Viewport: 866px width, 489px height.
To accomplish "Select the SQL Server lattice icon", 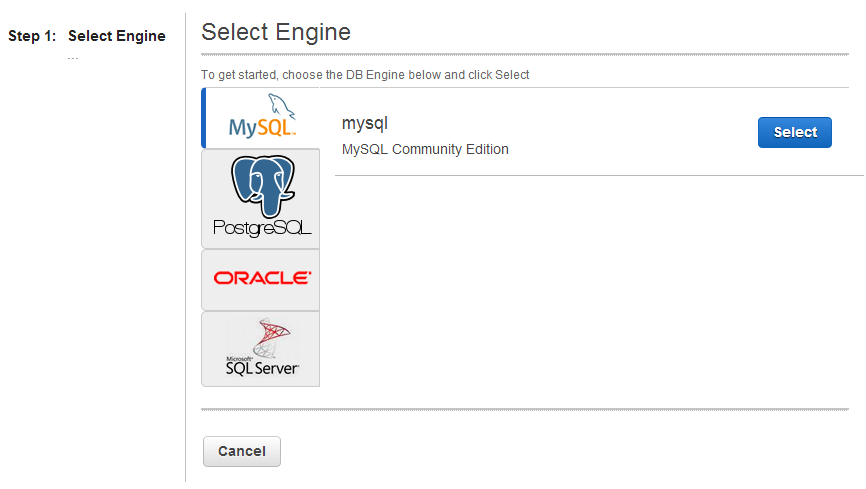I will pos(271,336).
